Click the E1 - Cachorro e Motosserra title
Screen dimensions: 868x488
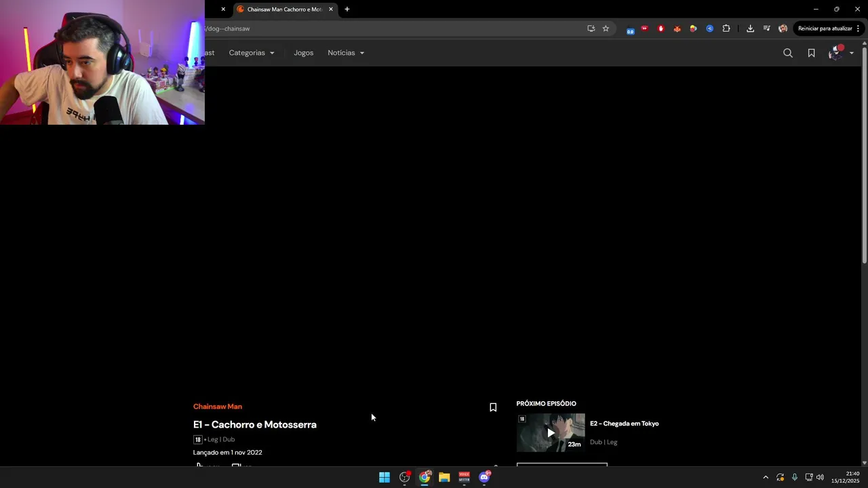[255, 424]
